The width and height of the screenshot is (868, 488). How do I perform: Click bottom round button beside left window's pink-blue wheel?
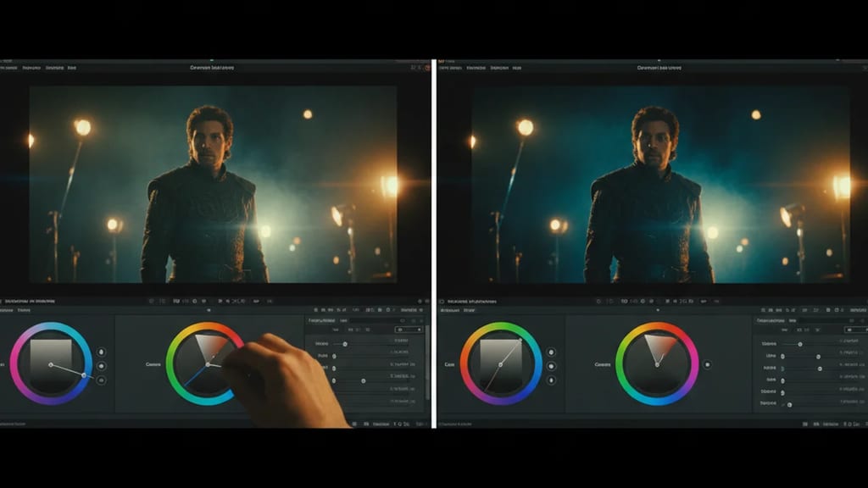point(102,380)
